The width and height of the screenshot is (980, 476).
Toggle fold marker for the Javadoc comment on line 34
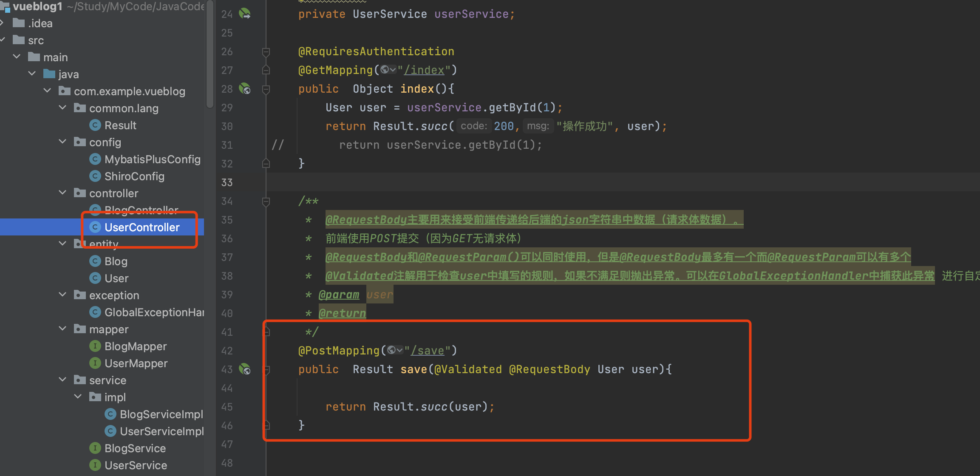click(x=266, y=201)
